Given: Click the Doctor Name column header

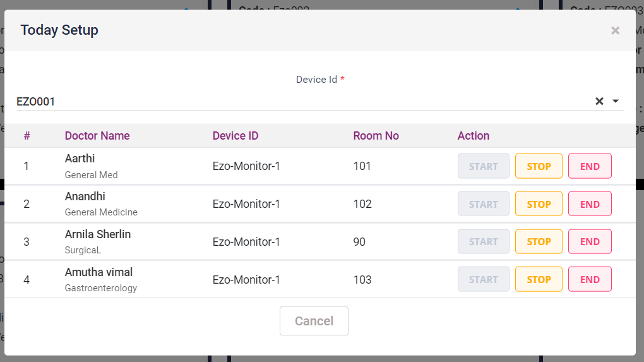Looking at the screenshot, I should coord(97,136).
